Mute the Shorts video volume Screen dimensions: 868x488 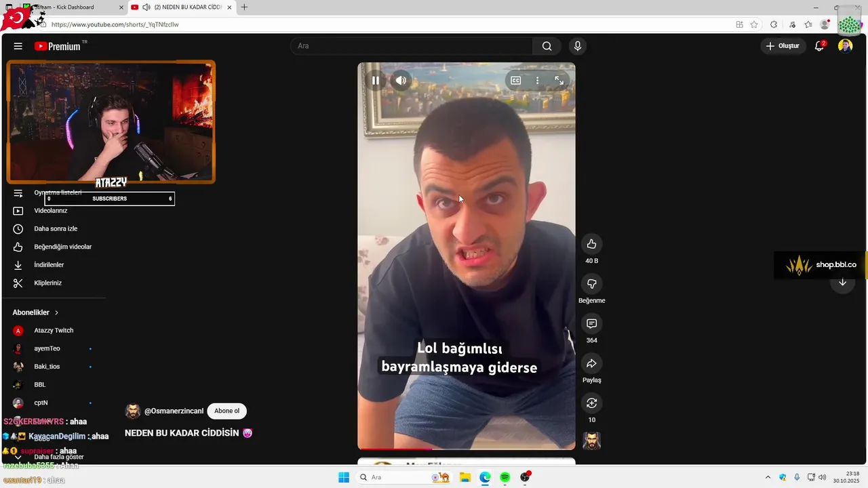click(401, 81)
